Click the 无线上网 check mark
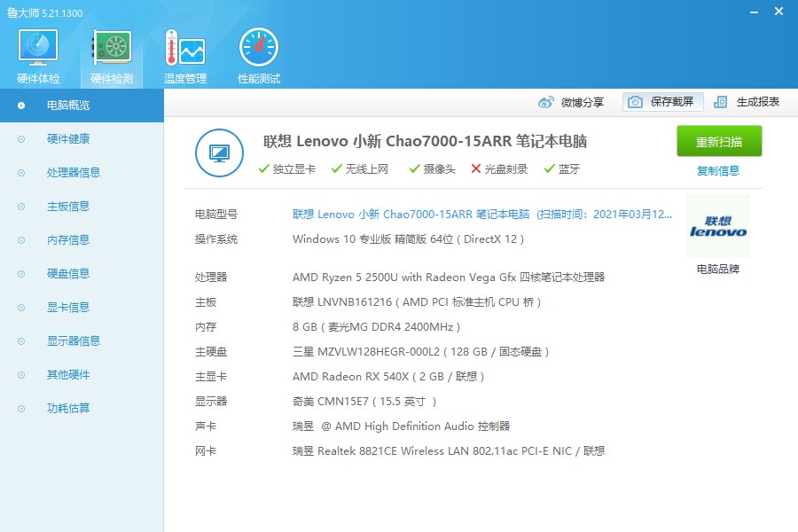Viewport: 798px width, 532px height. pyautogui.click(x=336, y=169)
